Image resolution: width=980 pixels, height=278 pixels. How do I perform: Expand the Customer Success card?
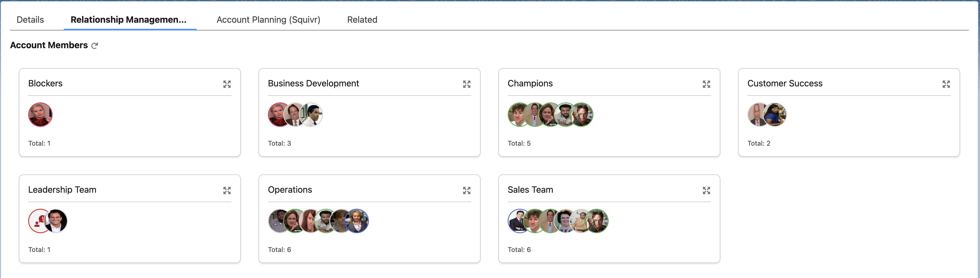946,84
